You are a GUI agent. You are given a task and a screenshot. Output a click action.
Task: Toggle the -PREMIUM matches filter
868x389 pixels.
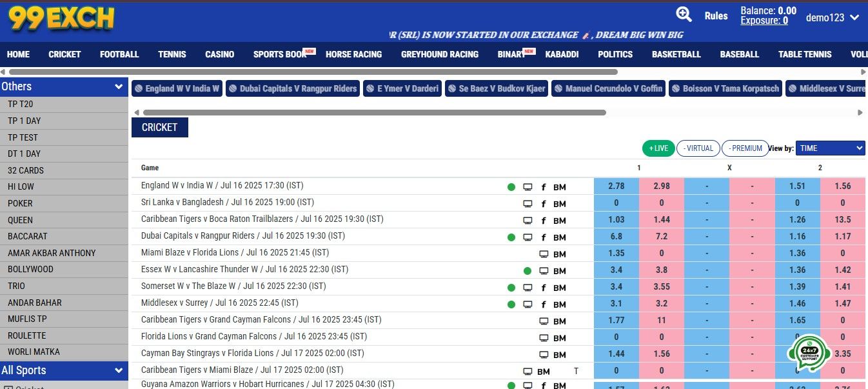click(745, 148)
